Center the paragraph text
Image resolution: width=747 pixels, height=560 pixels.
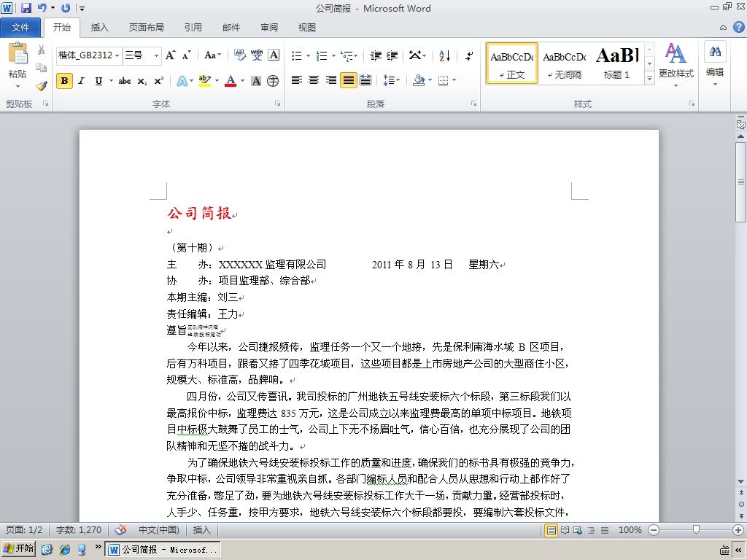pos(314,80)
